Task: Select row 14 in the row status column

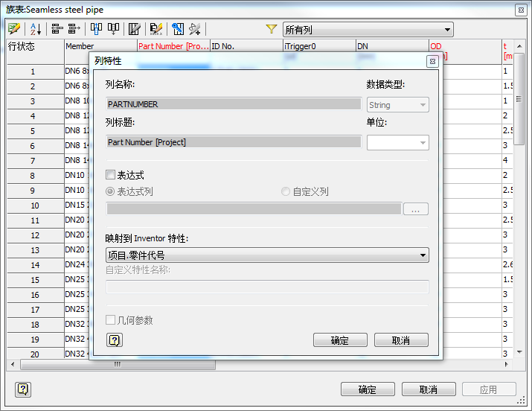Action: click(x=36, y=265)
